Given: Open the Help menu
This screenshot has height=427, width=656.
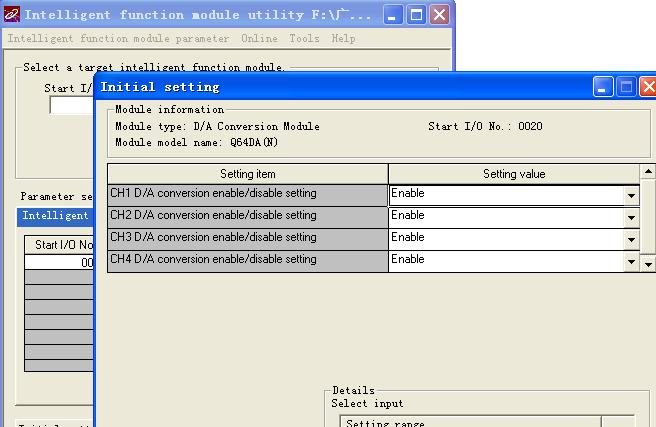Looking at the screenshot, I should [343, 39].
